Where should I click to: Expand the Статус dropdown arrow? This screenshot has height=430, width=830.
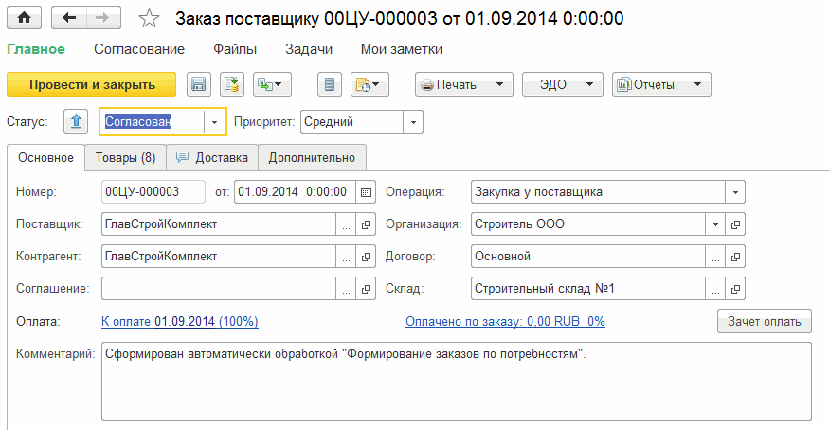coord(214,122)
